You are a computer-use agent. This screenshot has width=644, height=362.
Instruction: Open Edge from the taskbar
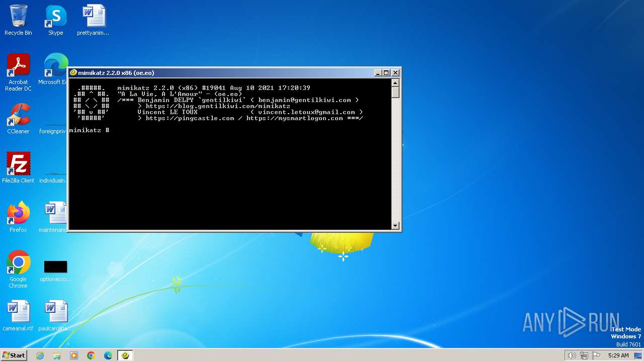108,355
